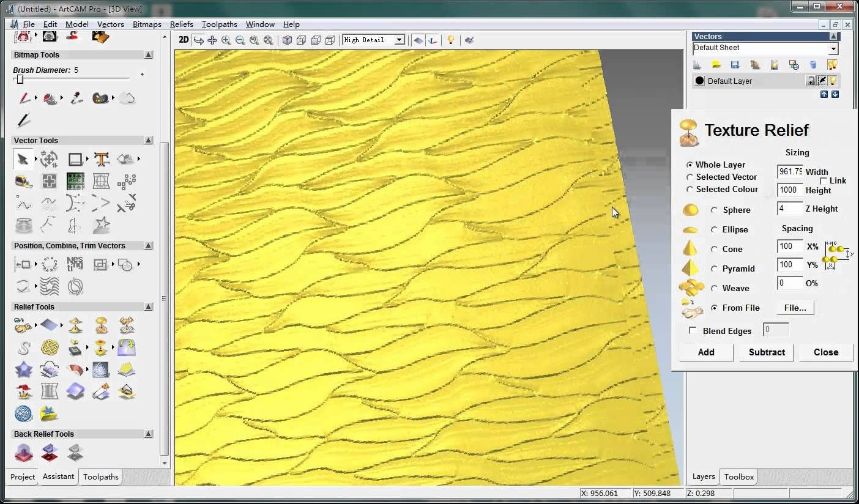Click the lights and material bulb icon

pos(451,40)
